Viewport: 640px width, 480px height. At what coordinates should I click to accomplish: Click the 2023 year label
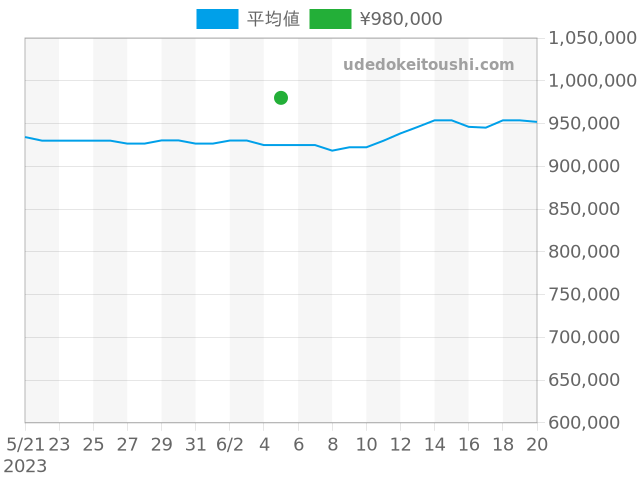pos(25,466)
